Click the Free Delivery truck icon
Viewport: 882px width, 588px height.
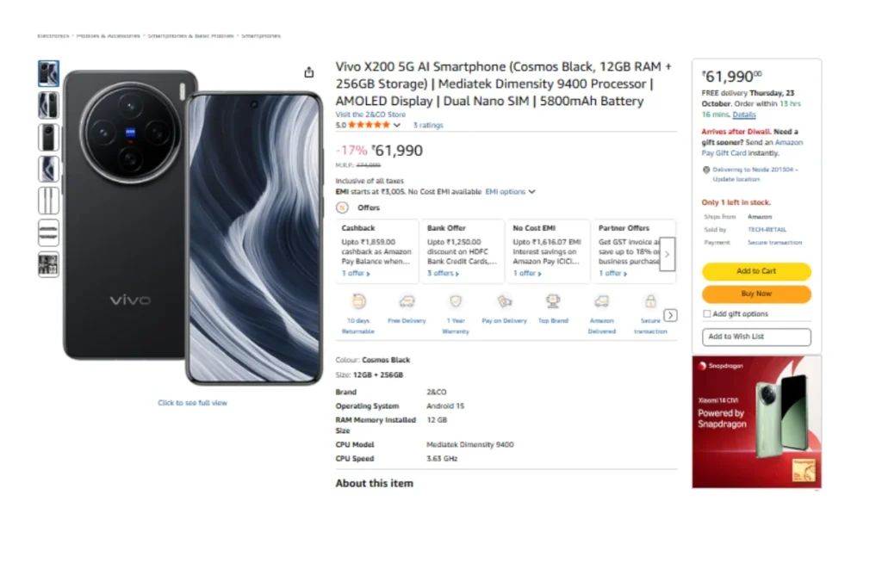(x=407, y=301)
